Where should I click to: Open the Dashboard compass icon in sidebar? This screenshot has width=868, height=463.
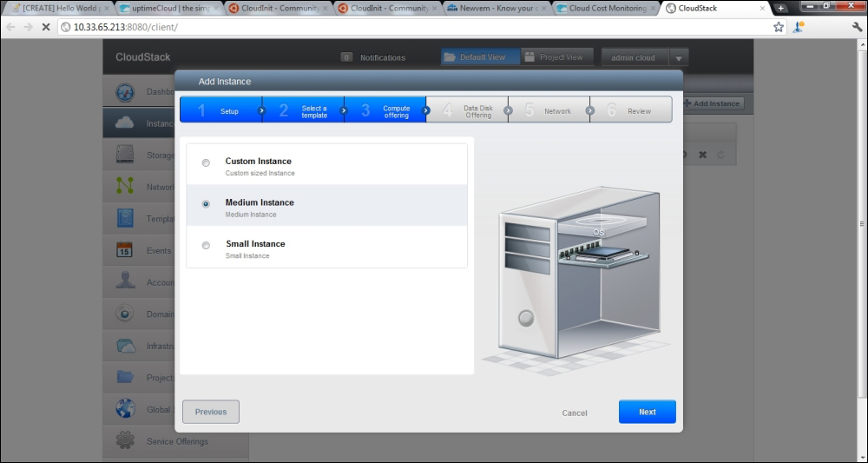(125, 92)
